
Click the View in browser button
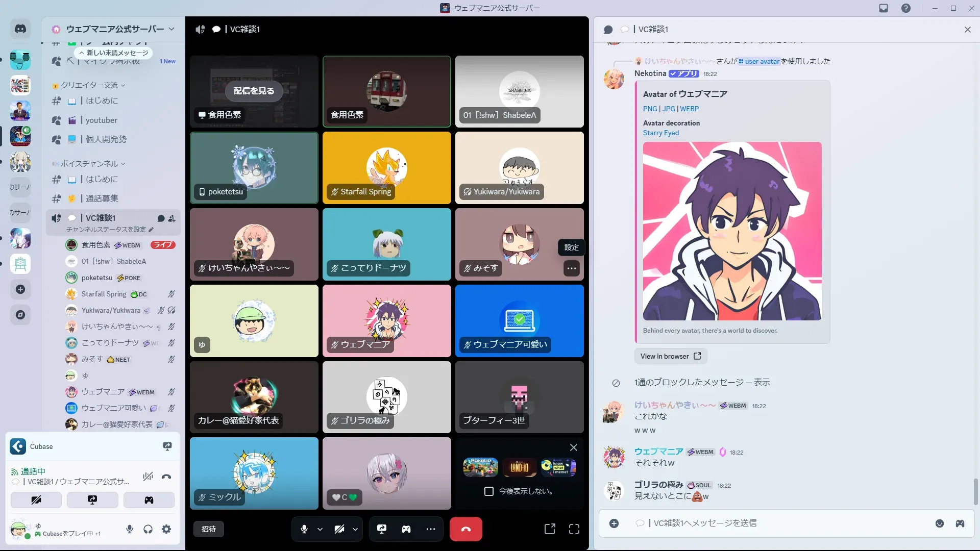[670, 356]
